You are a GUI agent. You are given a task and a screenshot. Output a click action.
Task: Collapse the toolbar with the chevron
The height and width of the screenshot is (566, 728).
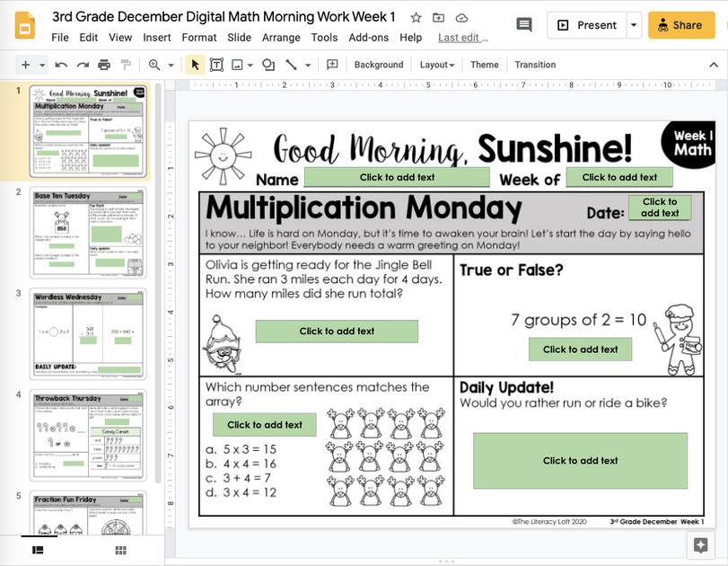click(715, 65)
